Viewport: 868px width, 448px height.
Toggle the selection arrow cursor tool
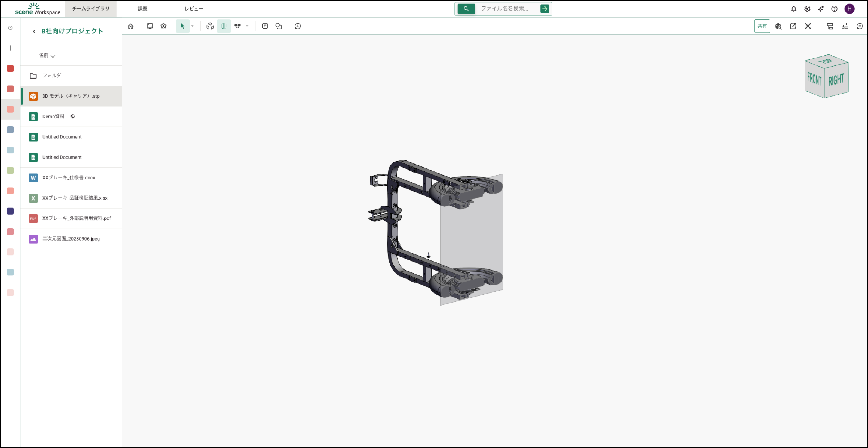[x=182, y=26]
